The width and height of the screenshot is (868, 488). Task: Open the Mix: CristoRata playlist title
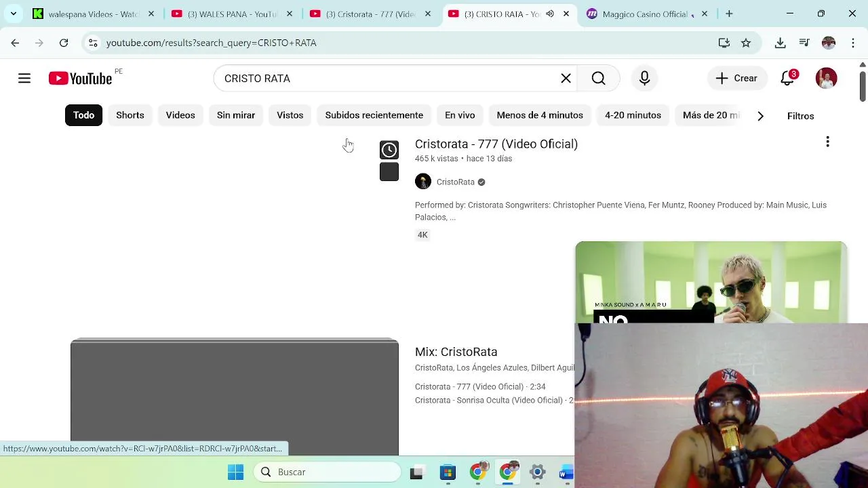pos(456,352)
